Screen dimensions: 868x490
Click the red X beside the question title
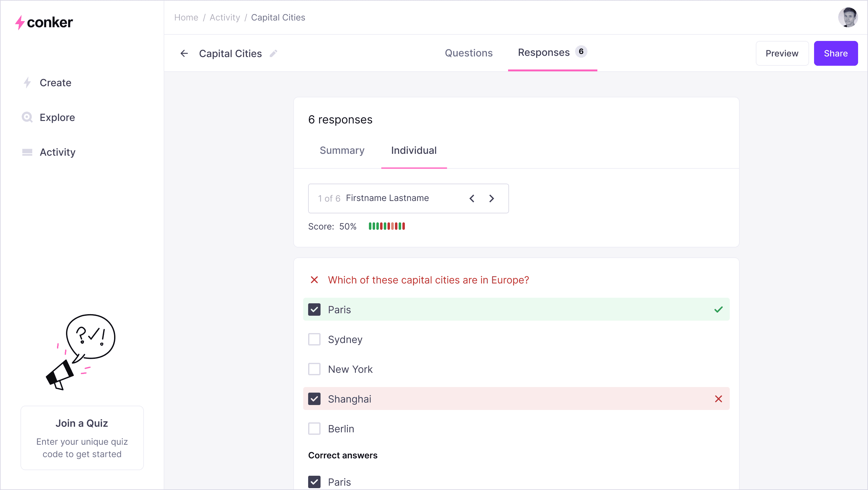[314, 280]
